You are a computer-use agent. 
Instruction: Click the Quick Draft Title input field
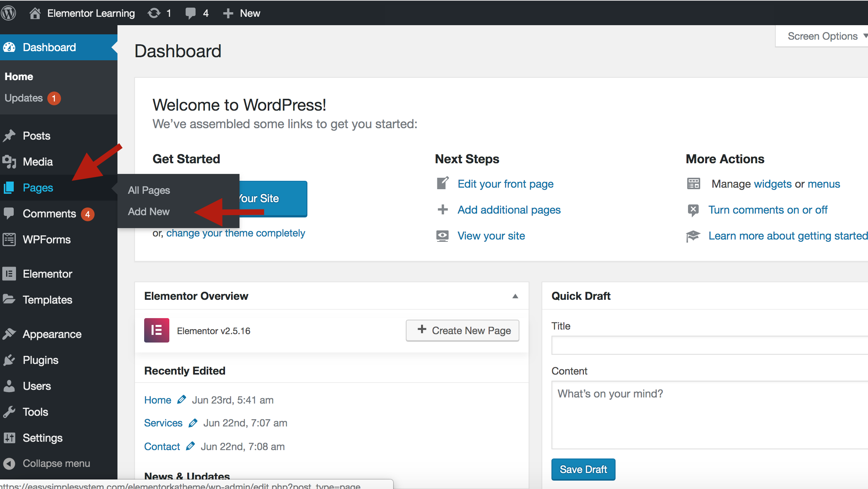709,345
